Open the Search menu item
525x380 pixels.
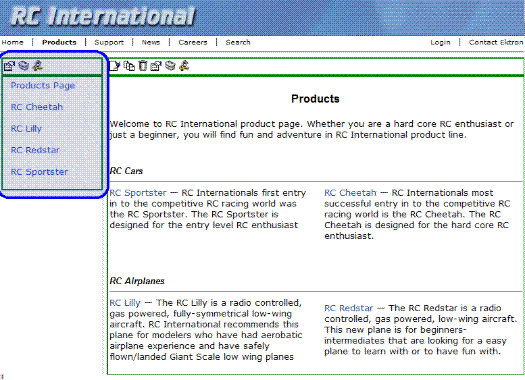click(x=238, y=43)
